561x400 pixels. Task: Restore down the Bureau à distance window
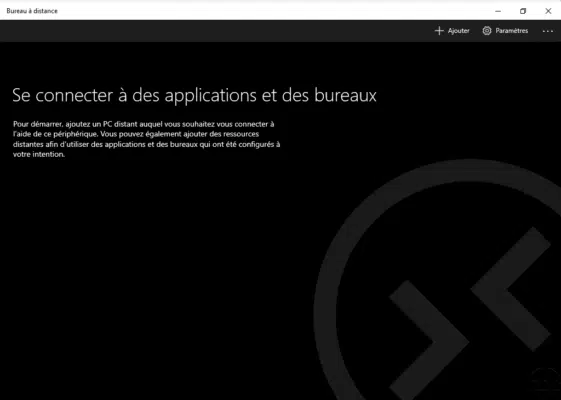tap(523, 11)
